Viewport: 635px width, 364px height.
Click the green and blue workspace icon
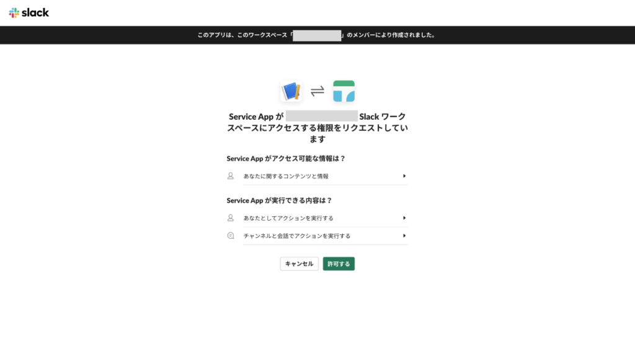[x=344, y=91]
